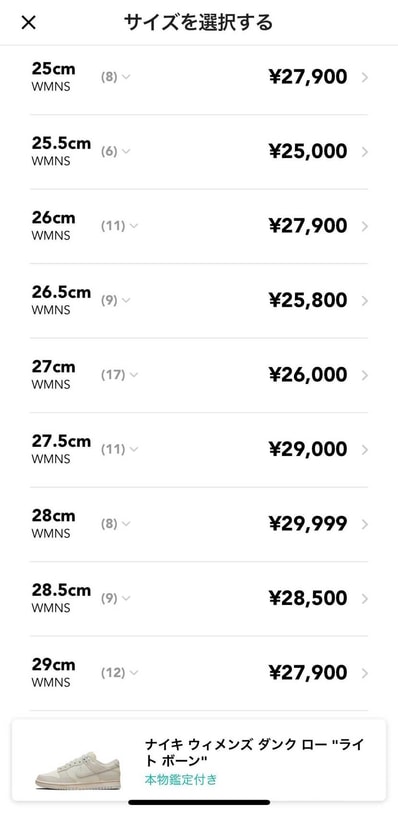This screenshot has width=398, height=813.
Task: Select the 29cm WMNS size
Action: coord(199,673)
